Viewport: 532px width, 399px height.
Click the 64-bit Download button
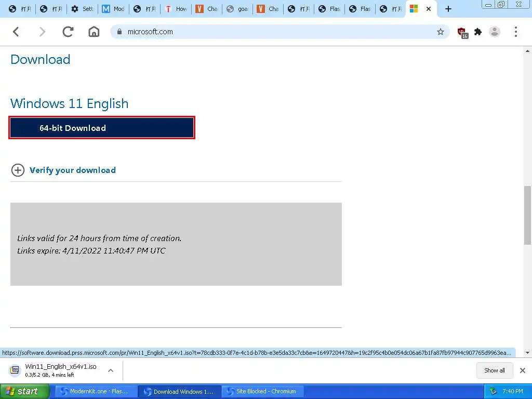click(102, 128)
